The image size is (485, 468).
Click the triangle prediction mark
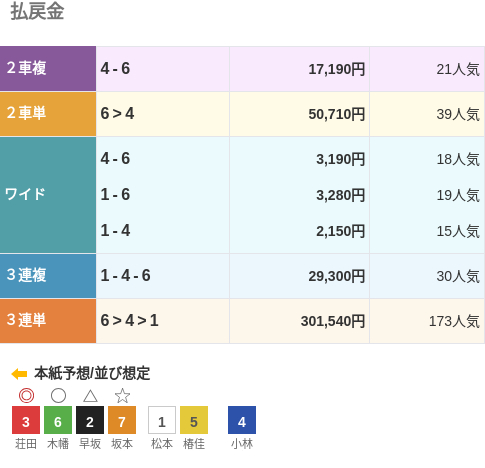point(90,396)
